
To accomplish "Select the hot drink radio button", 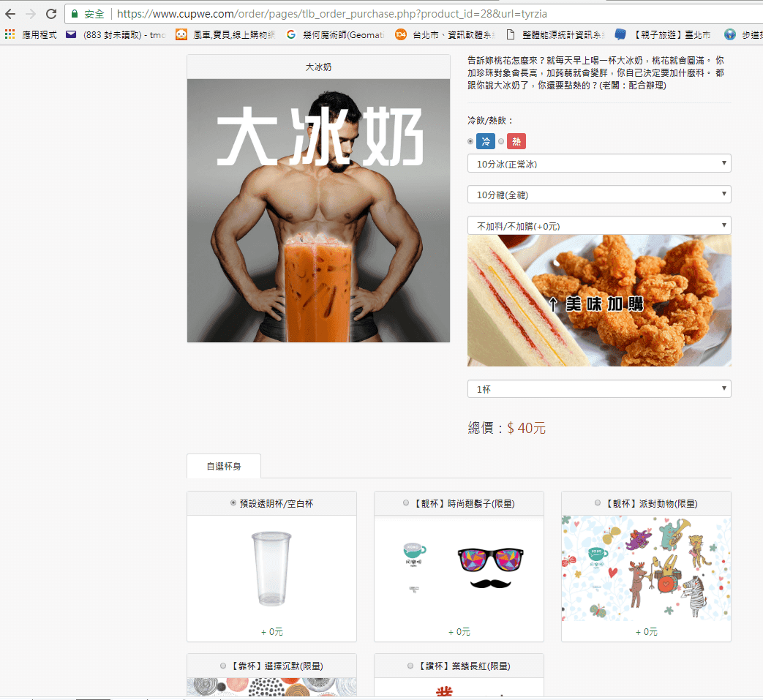I will pos(500,142).
